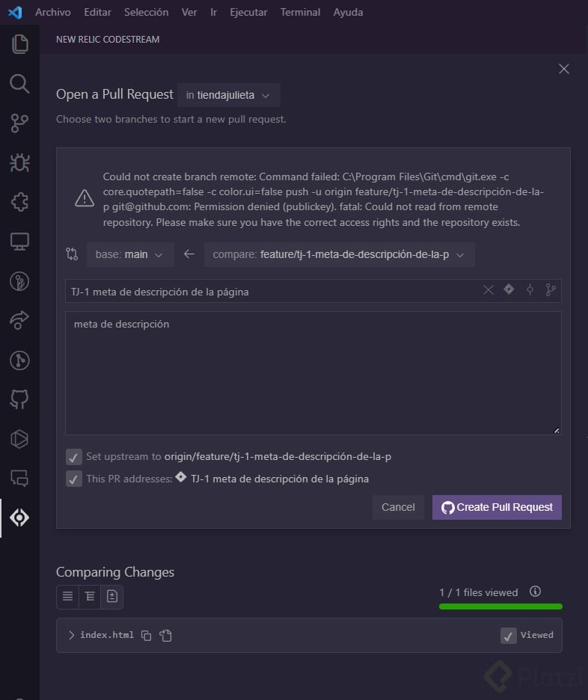This screenshot has height=700, width=588.
Task: Expand the index.html diff entry
Action: (x=70, y=635)
